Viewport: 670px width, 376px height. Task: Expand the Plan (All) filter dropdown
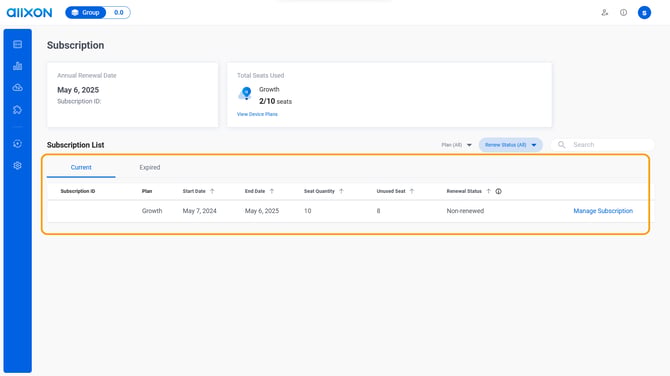456,145
